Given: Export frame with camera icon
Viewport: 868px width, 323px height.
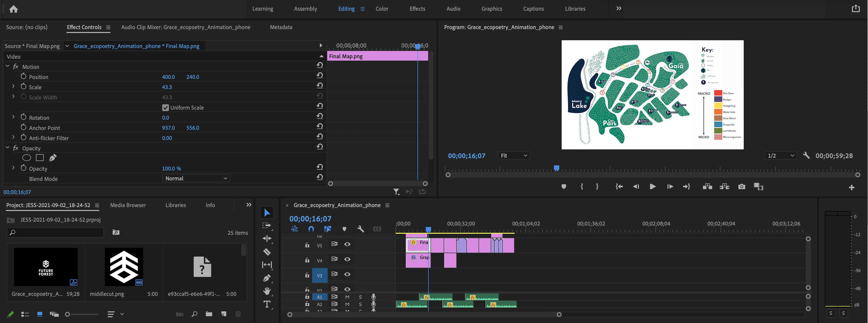Looking at the screenshot, I should coord(742,187).
